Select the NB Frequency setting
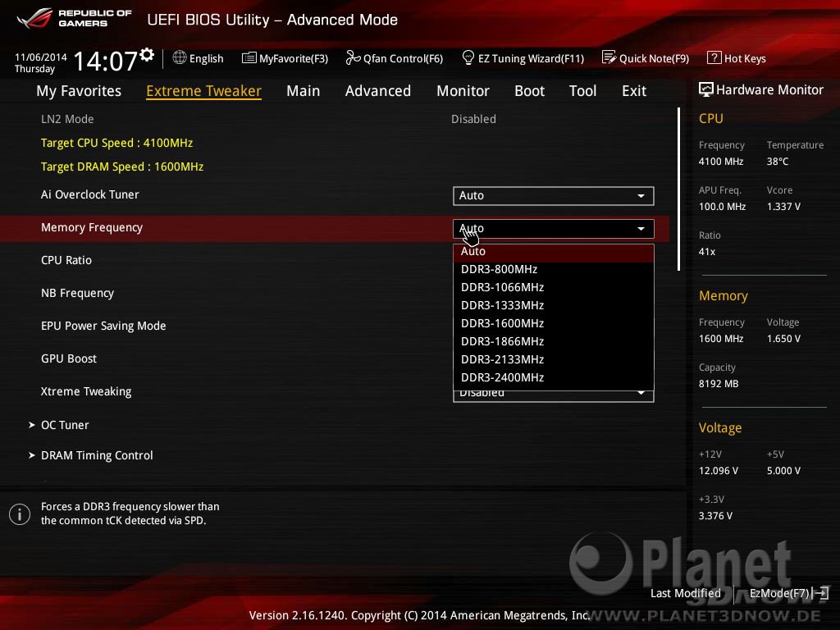The width and height of the screenshot is (840, 630). [78, 294]
